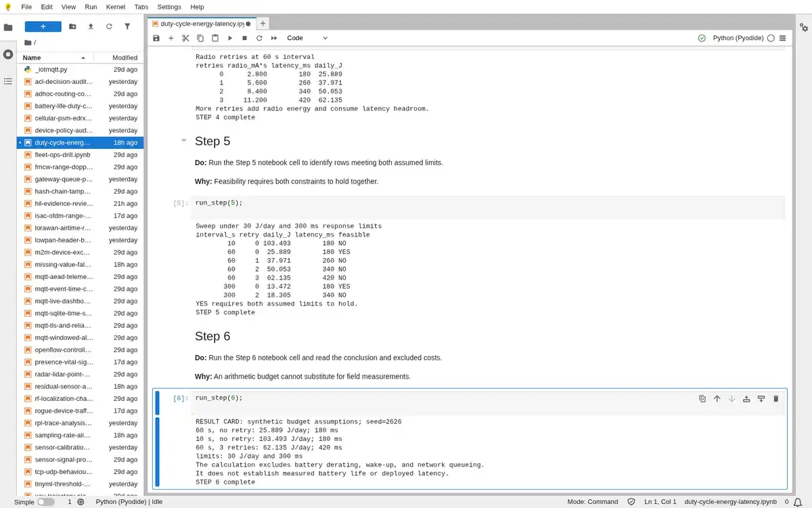Insert a cell below with plus icon
The image size is (812, 508).
click(x=171, y=38)
